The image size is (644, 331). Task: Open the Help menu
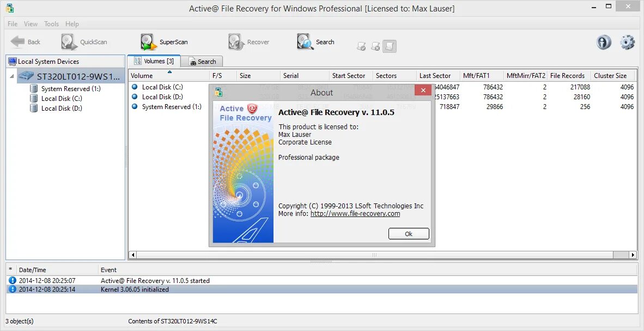pyautogui.click(x=72, y=24)
